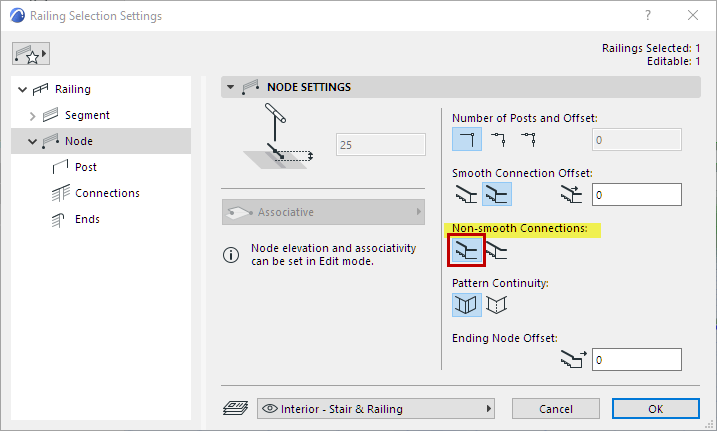Screen dimensions: 717x431
Task: Click the favorites star icon button
Action: pos(30,52)
